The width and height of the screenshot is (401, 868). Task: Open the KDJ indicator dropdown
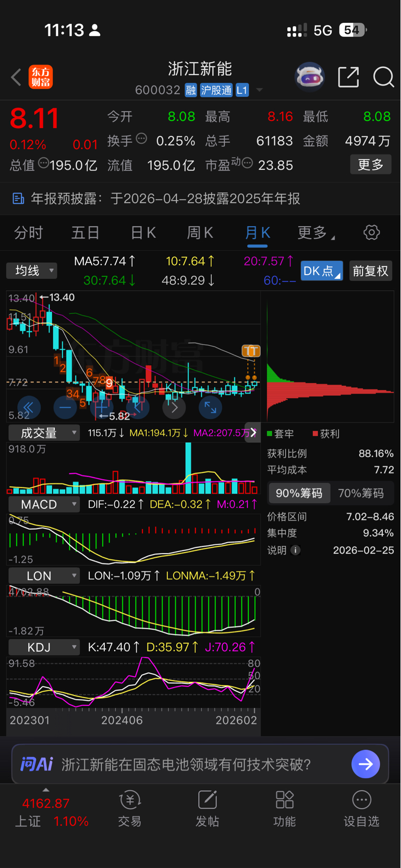coord(44,647)
